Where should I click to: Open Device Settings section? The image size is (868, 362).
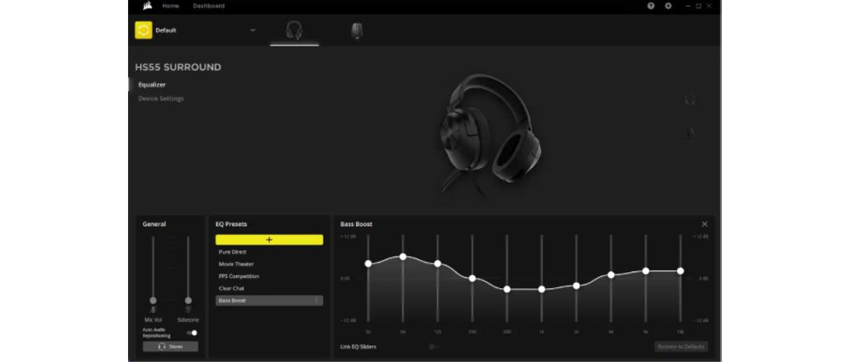point(161,98)
